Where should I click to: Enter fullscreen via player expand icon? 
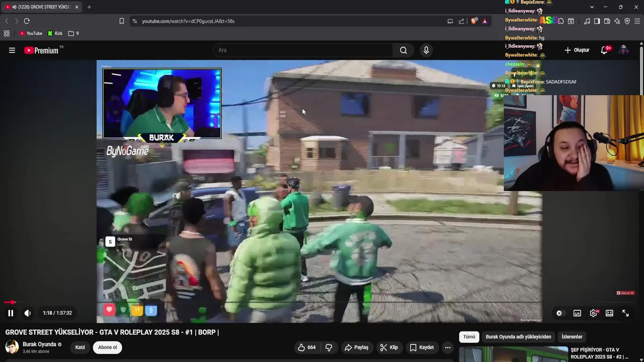tap(625, 313)
